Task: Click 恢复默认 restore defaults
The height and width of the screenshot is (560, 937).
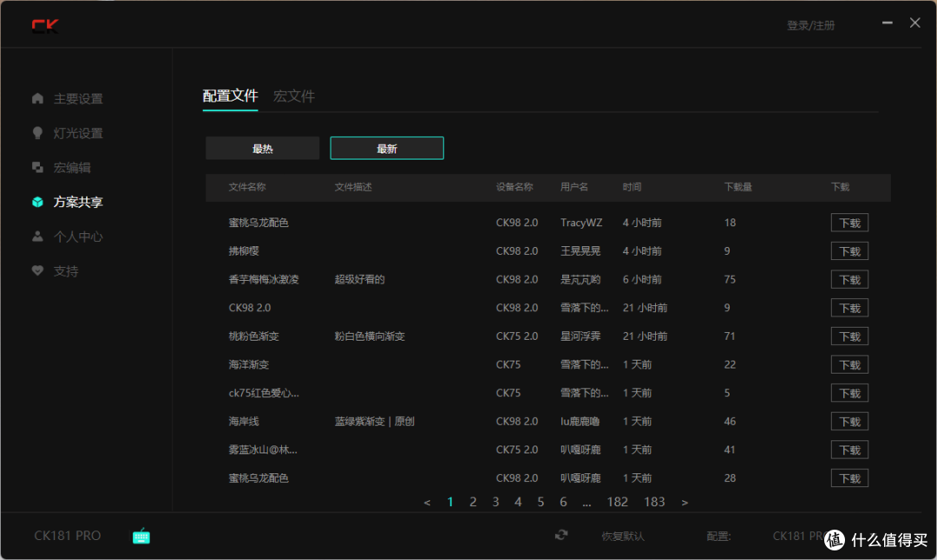Action: pos(623,536)
